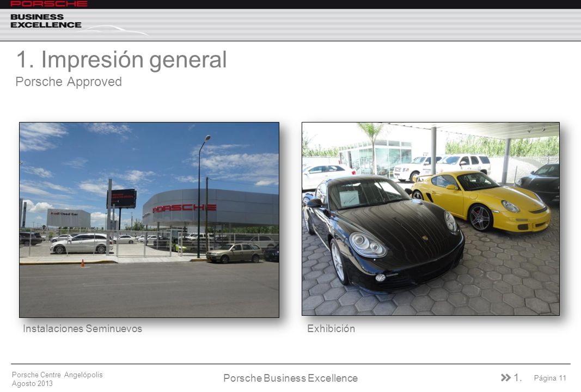The width and height of the screenshot is (581, 392).
Task: Click the Porsche logo in the header
Action: [49, 4]
